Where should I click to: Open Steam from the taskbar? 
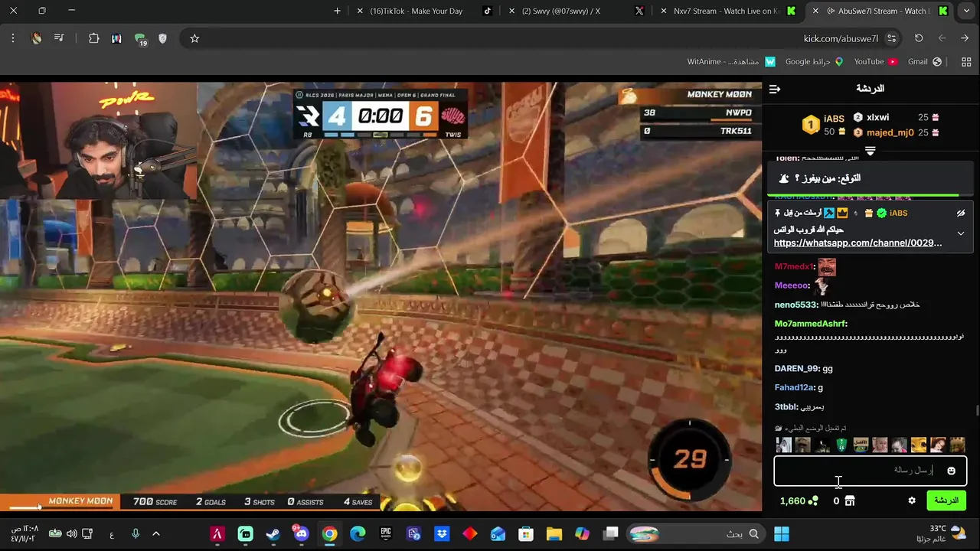tap(273, 533)
